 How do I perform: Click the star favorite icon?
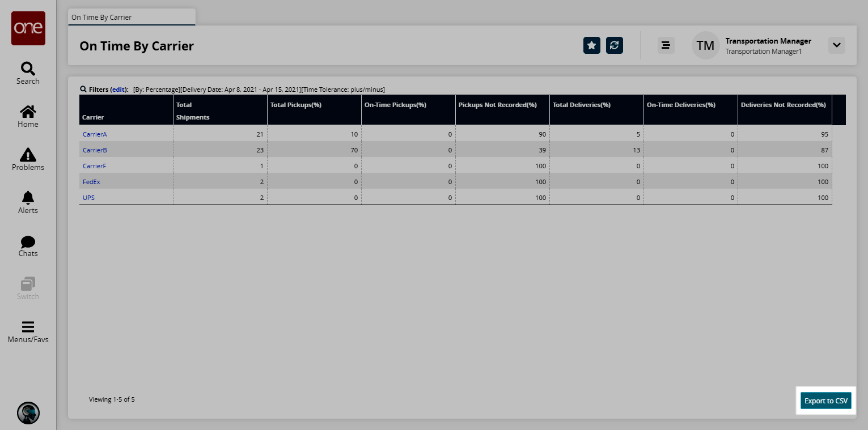click(x=592, y=45)
